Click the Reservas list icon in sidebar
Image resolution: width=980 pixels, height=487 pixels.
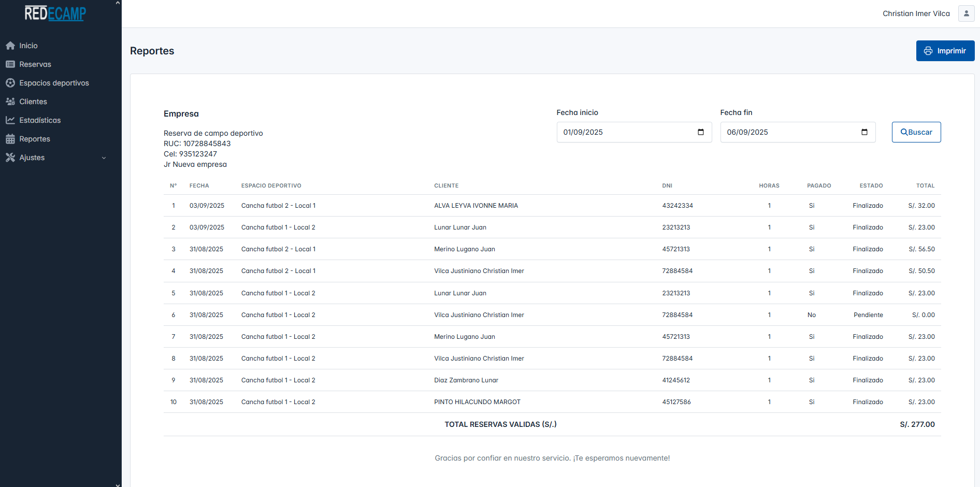(10, 64)
